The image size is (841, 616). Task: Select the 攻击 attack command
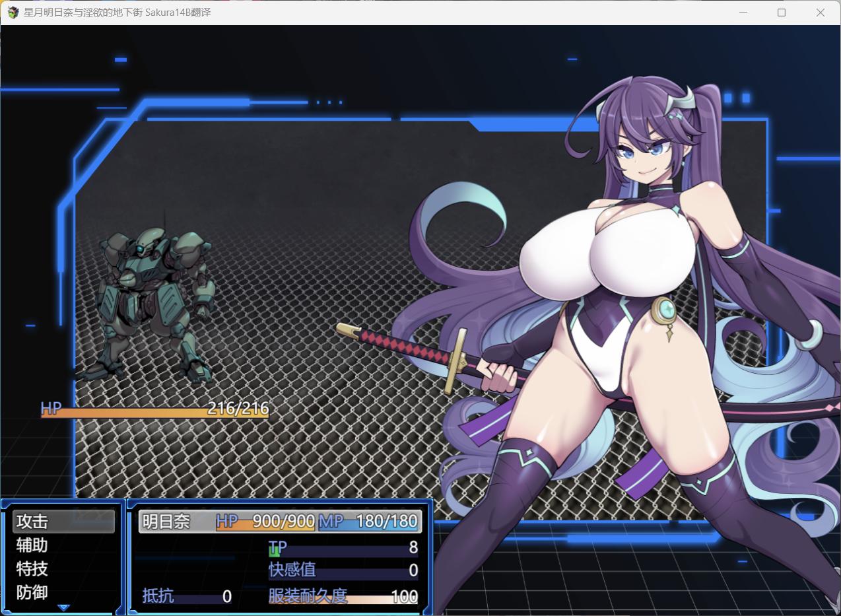(63, 521)
